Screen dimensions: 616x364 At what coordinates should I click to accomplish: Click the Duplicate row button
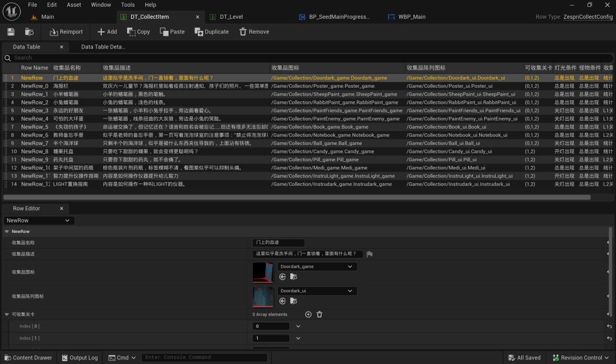tap(212, 32)
